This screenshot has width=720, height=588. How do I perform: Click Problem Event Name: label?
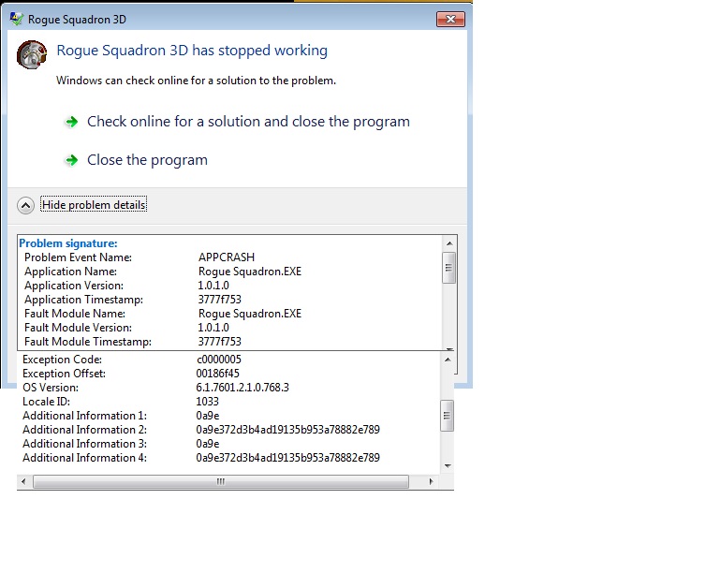[x=78, y=257]
